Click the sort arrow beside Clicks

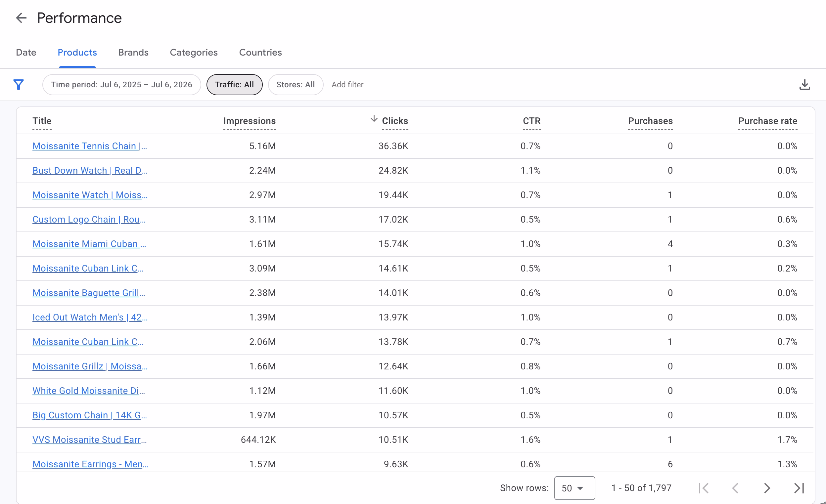pyautogui.click(x=374, y=119)
